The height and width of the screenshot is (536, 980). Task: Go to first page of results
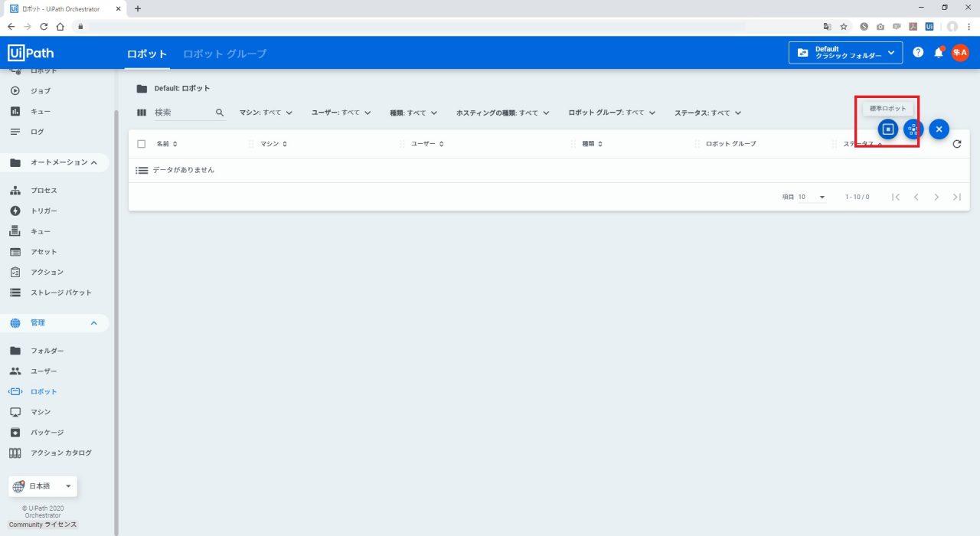(896, 197)
